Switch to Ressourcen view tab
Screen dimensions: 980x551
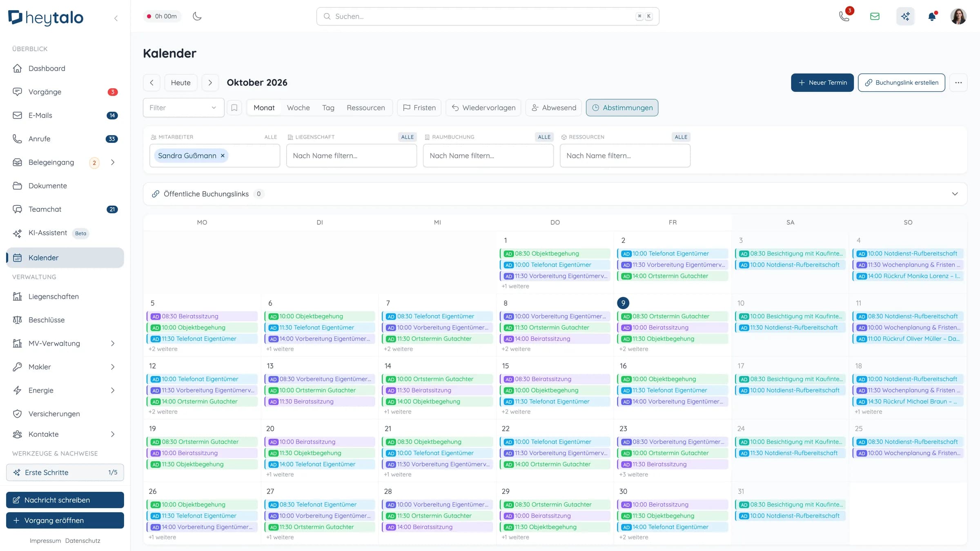pyautogui.click(x=365, y=108)
